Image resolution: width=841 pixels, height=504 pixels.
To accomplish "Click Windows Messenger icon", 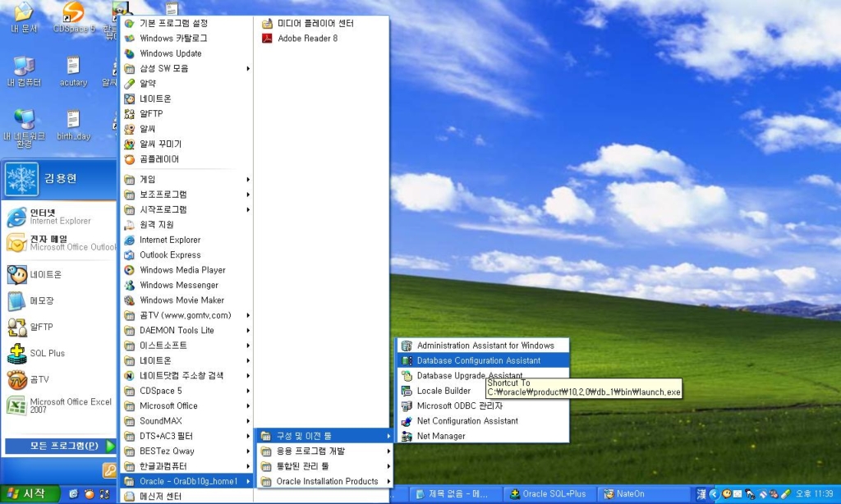I will click(129, 285).
